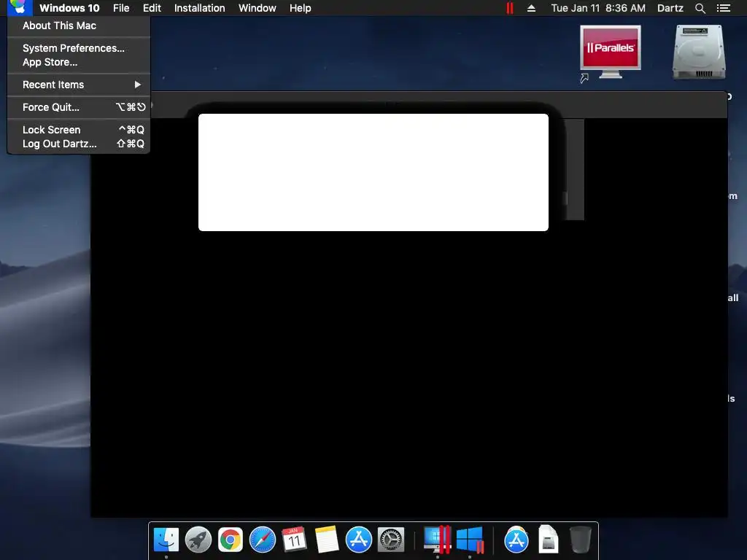747x560 pixels.
Task: Open Spotlight search magnifier
Action: pyautogui.click(x=700, y=8)
